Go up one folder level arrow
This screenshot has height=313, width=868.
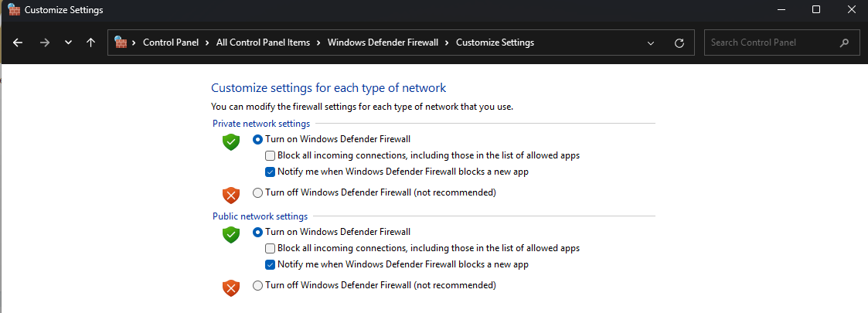90,43
